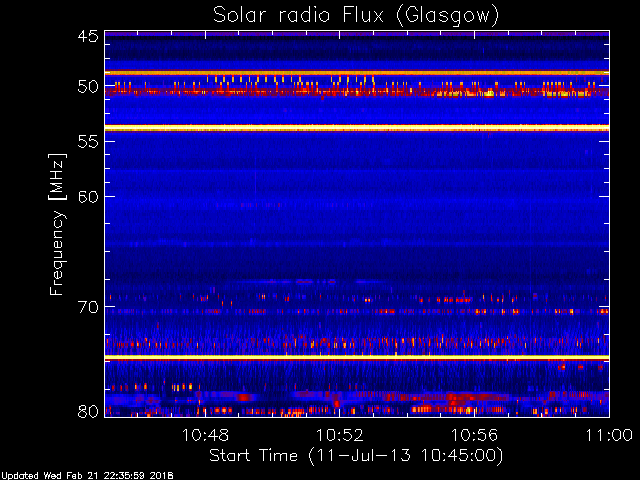Click the 80 frequency tick label
Screen dimensions: 640x480
(88, 411)
